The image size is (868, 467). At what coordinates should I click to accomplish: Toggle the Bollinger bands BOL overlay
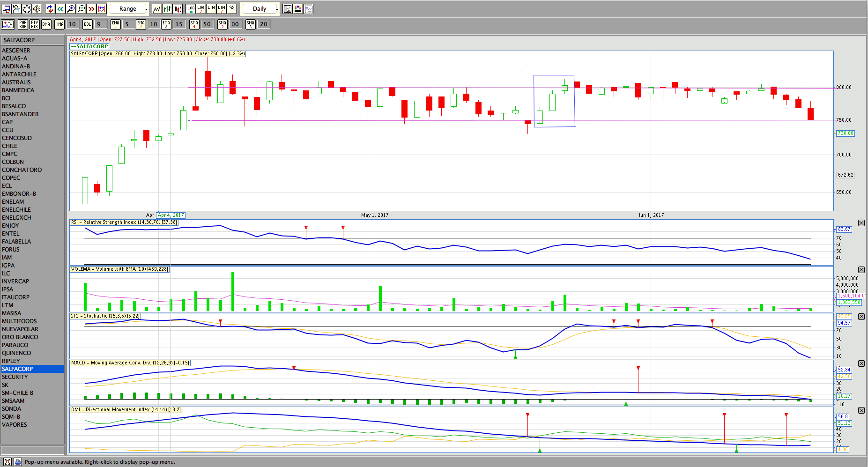point(88,24)
